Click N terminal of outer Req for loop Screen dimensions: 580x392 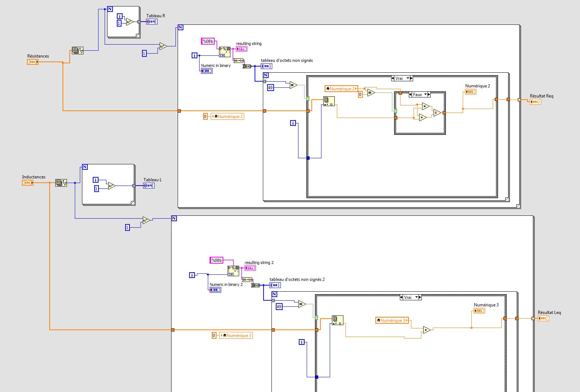click(x=181, y=27)
